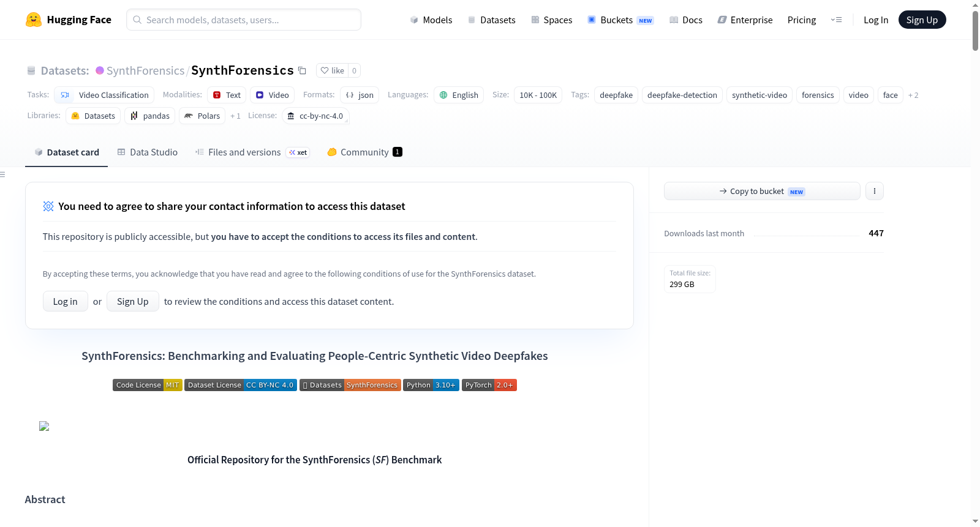Open the cc-by-nc-4.0 license tag
The width and height of the screenshot is (980, 527).
(x=315, y=116)
